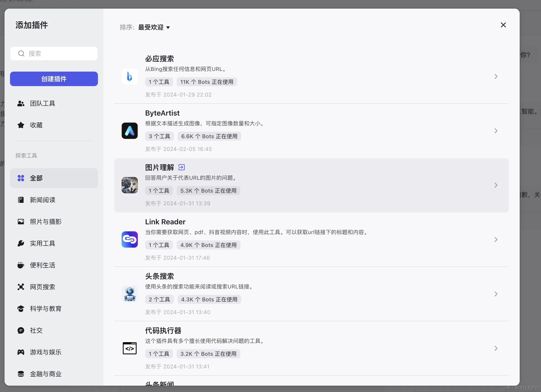This screenshot has width=541, height=392.
Task: Click the Link Reader plugin icon
Action: tap(129, 240)
